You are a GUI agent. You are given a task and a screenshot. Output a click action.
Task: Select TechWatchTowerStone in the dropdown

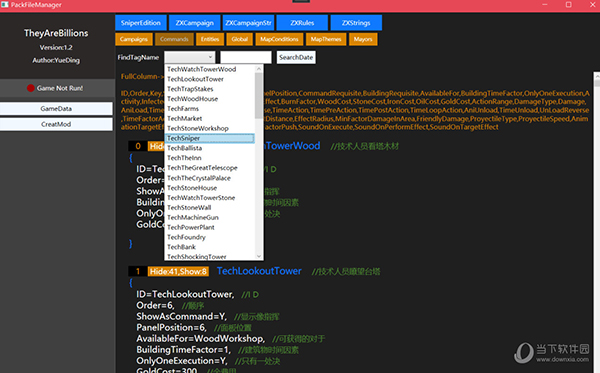(x=210, y=198)
